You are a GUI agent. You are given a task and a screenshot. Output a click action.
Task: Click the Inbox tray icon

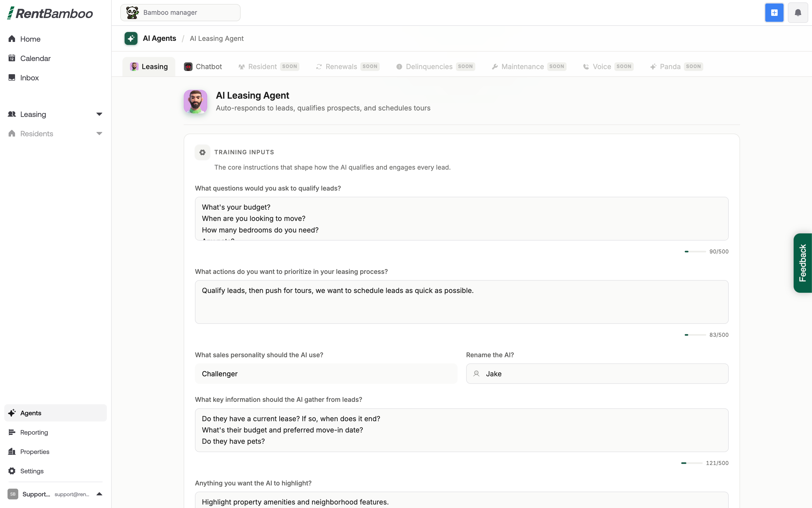tap(12, 78)
